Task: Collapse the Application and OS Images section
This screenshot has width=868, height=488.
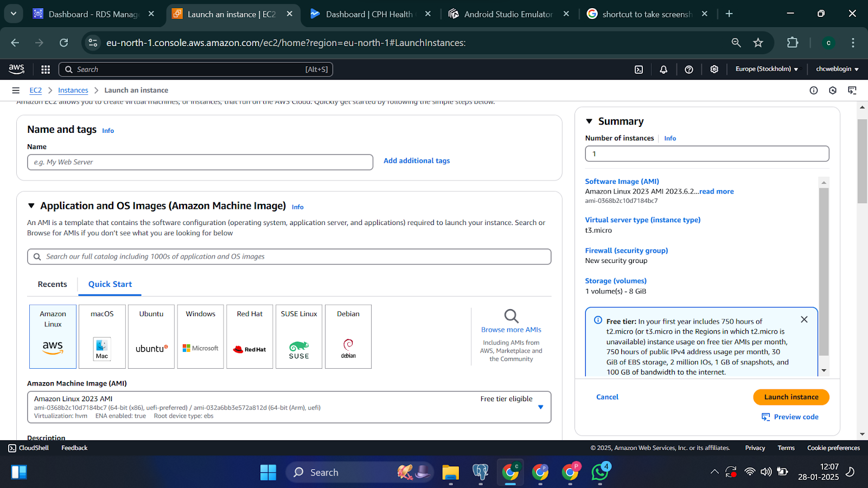Action: pos(31,206)
